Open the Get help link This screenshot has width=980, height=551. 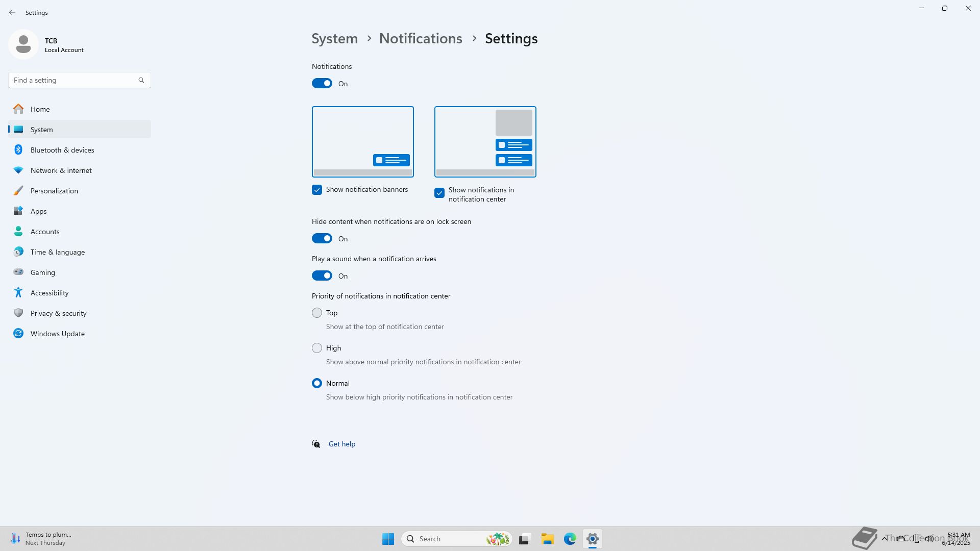(x=342, y=444)
